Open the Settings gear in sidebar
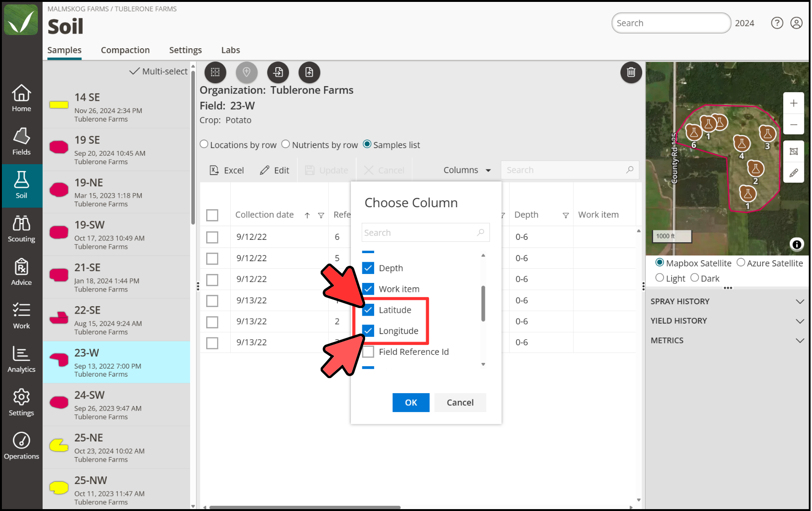Screen dimensions: 812x511 coord(21,403)
